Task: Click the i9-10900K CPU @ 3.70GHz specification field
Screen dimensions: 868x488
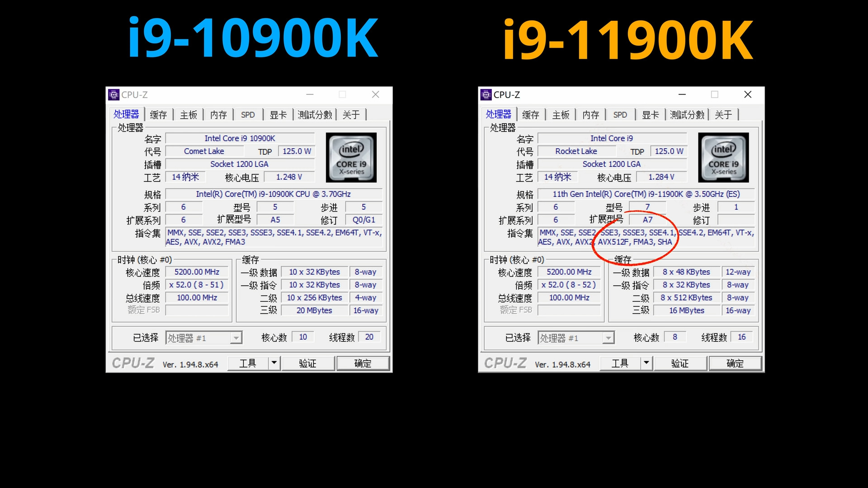Action: pyautogui.click(x=274, y=194)
